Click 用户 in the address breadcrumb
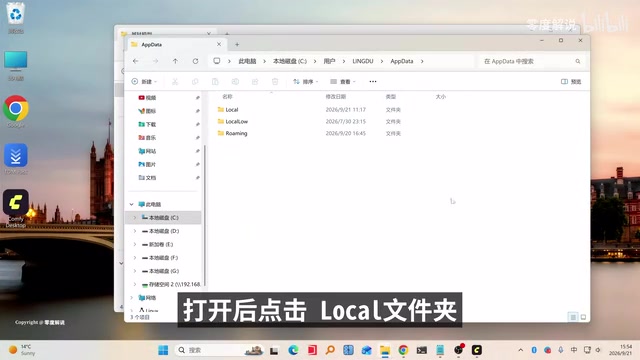640x360 pixels. (329, 61)
